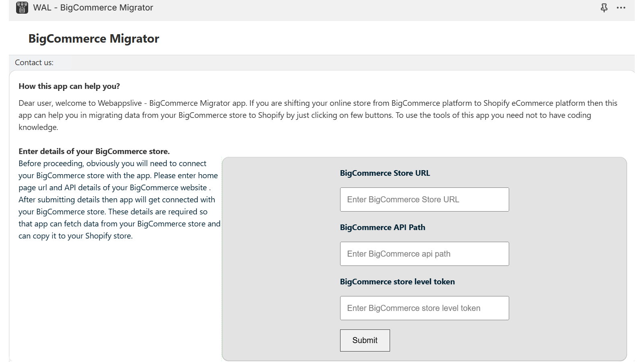Click the 'Contact us:' text
This screenshot has width=644, height=362.
click(x=34, y=62)
